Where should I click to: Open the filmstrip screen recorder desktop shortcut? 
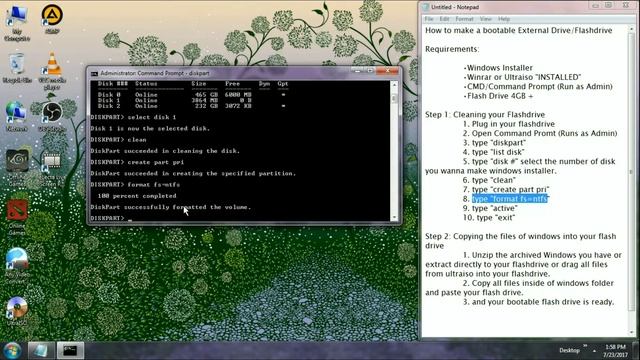[x=52, y=169]
